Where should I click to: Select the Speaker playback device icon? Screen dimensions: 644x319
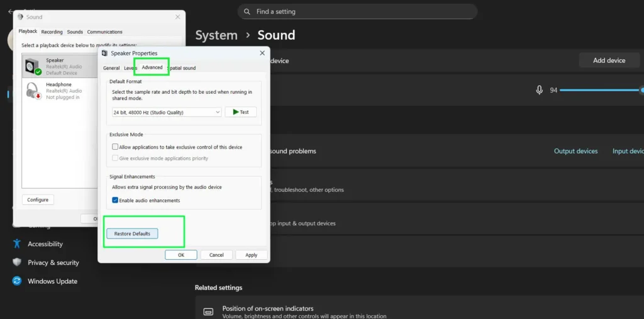click(33, 66)
